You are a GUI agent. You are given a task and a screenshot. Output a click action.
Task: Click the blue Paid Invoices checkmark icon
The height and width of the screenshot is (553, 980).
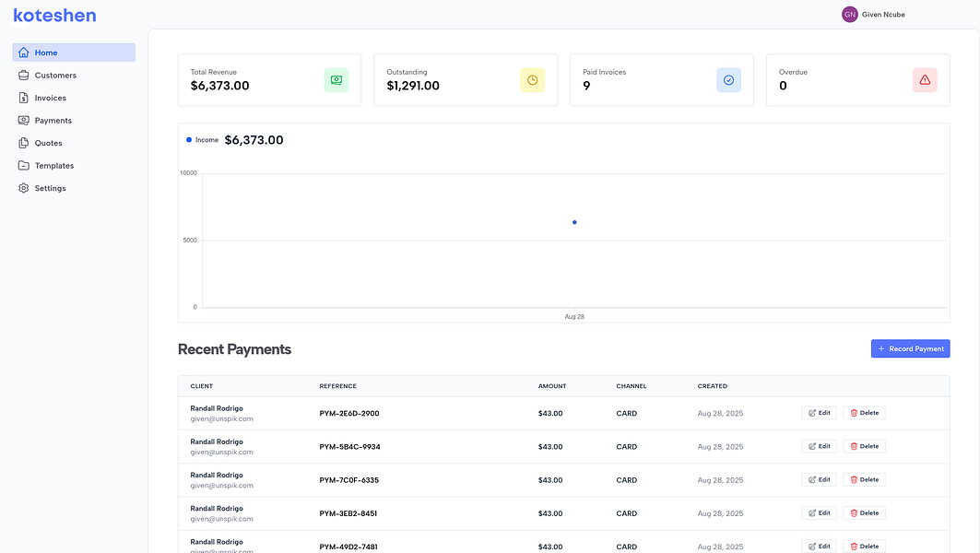click(x=728, y=80)
